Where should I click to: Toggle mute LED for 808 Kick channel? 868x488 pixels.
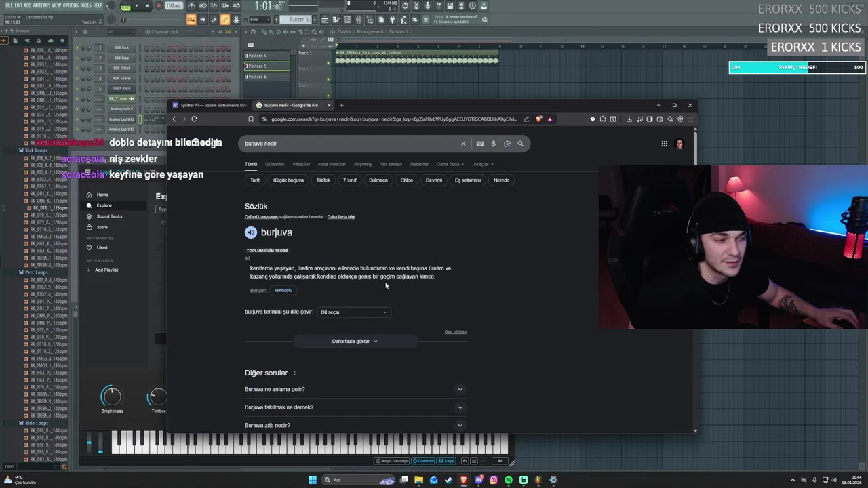77,47
